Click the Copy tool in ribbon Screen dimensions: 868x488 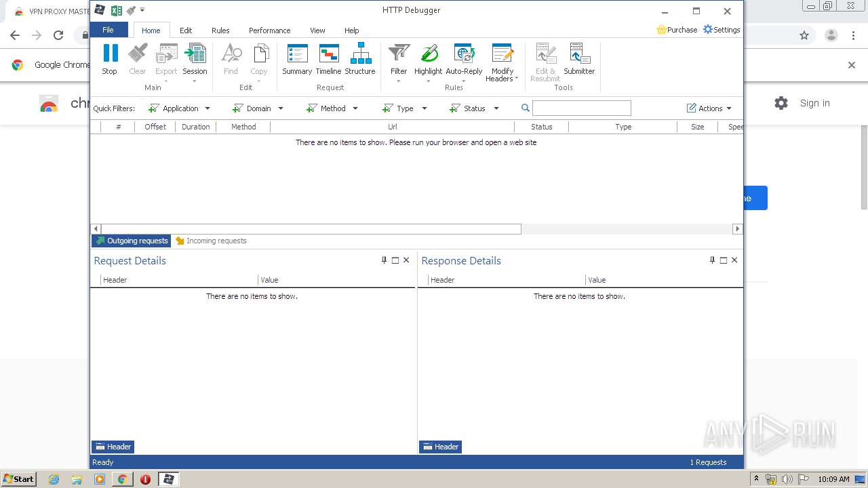click(x=259, y=62)
